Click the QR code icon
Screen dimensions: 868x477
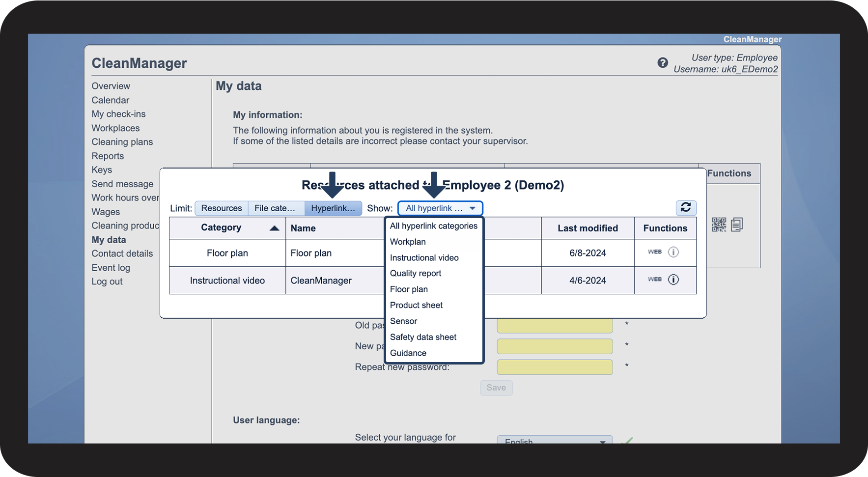tap(719, 225)
